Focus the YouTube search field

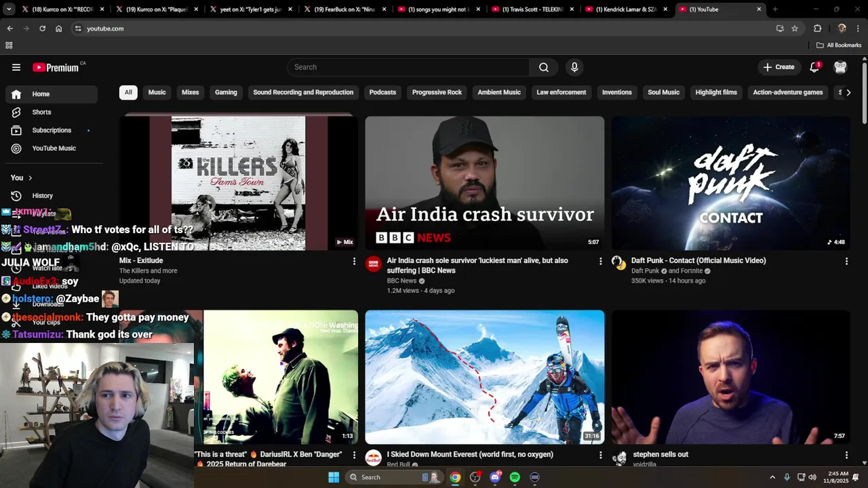409,67
